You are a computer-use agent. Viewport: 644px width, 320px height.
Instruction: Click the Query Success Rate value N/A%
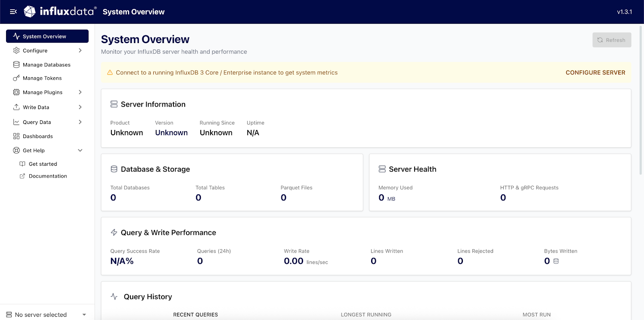coord(122,261)
